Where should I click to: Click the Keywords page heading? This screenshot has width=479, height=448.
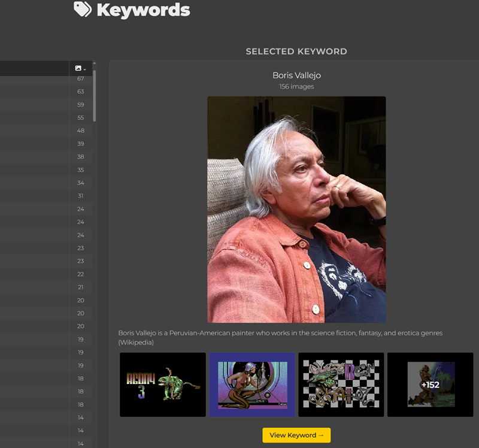pos(143,10)
